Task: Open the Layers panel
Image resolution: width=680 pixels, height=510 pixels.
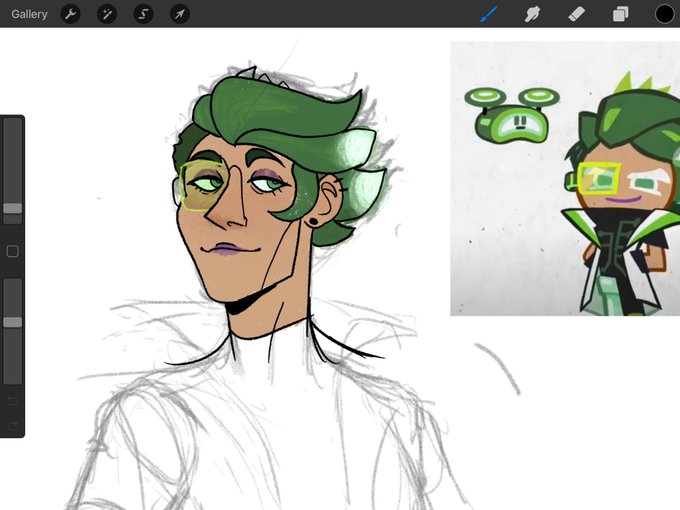Action: tap(621, 14)
